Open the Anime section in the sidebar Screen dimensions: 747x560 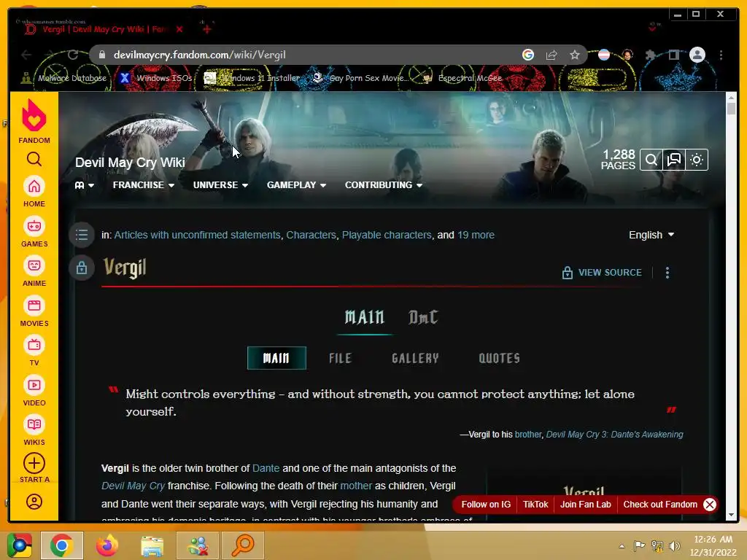[x=34, y=271]
